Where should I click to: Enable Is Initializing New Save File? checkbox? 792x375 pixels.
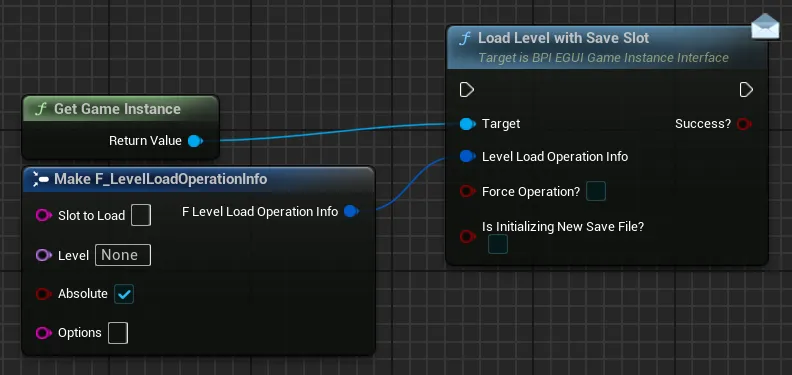(x=498, y=244)
